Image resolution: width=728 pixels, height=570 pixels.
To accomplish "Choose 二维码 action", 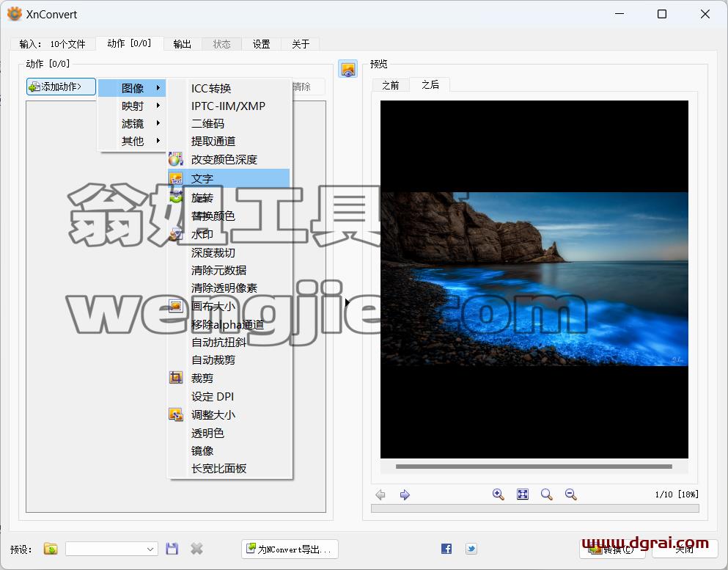I will coord(229,123).
